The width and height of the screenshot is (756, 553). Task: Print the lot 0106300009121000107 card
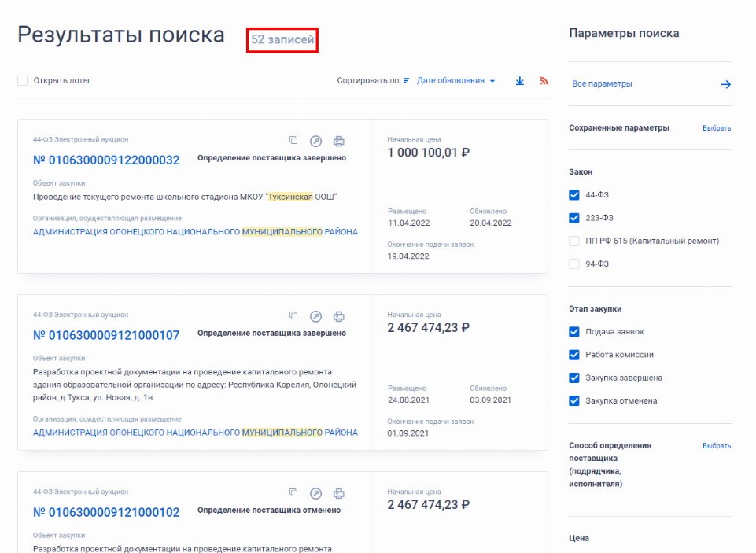(x=339, y=316)
